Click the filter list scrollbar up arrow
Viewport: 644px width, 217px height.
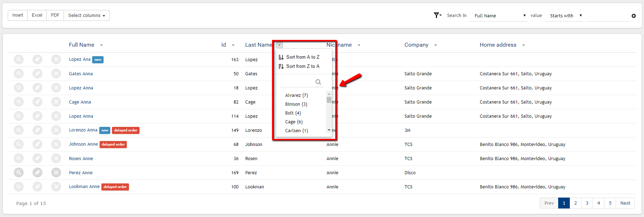tap(329, 94)
